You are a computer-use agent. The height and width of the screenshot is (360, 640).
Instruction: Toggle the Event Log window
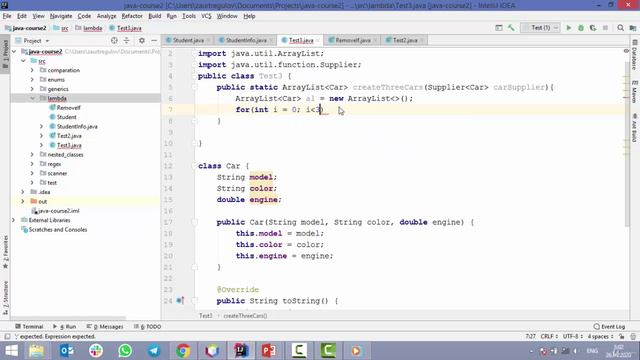click(609, 327)
